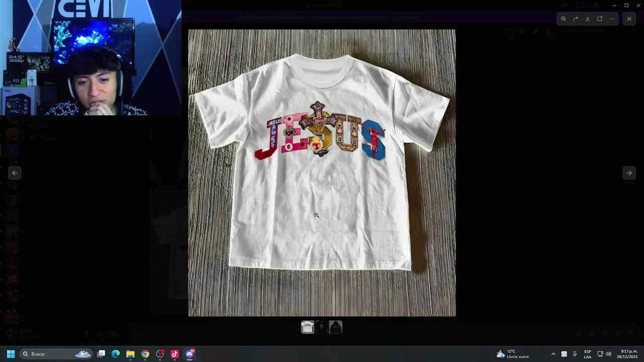Maximize the Discord window

626,6
